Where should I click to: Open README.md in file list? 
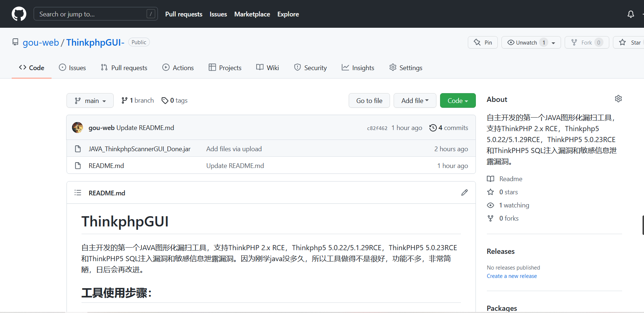106,165
